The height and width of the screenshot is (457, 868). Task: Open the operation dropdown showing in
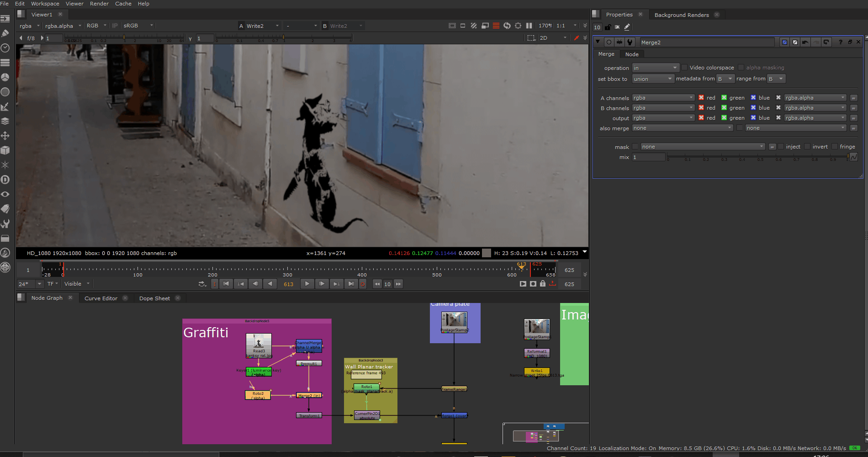[x=656, y=68]
